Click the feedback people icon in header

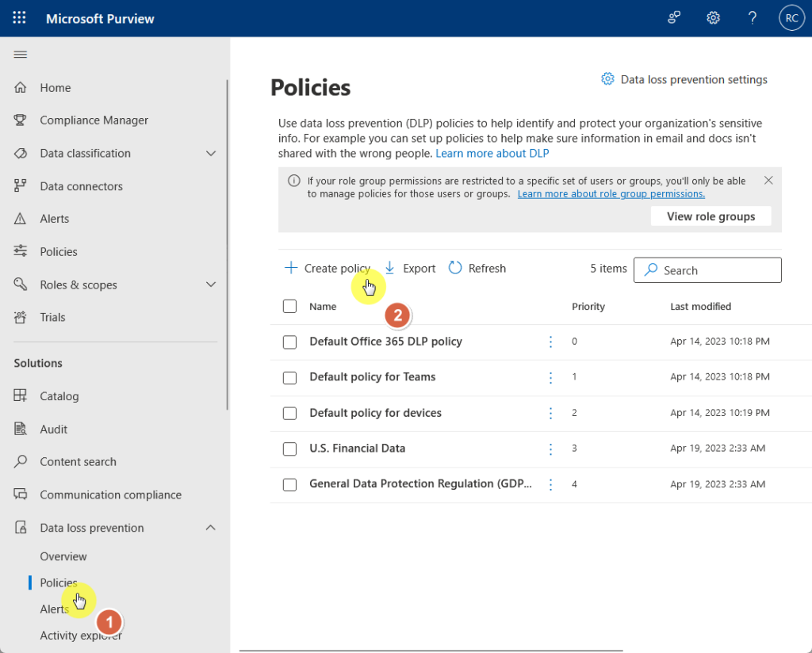tap(674, 18)
